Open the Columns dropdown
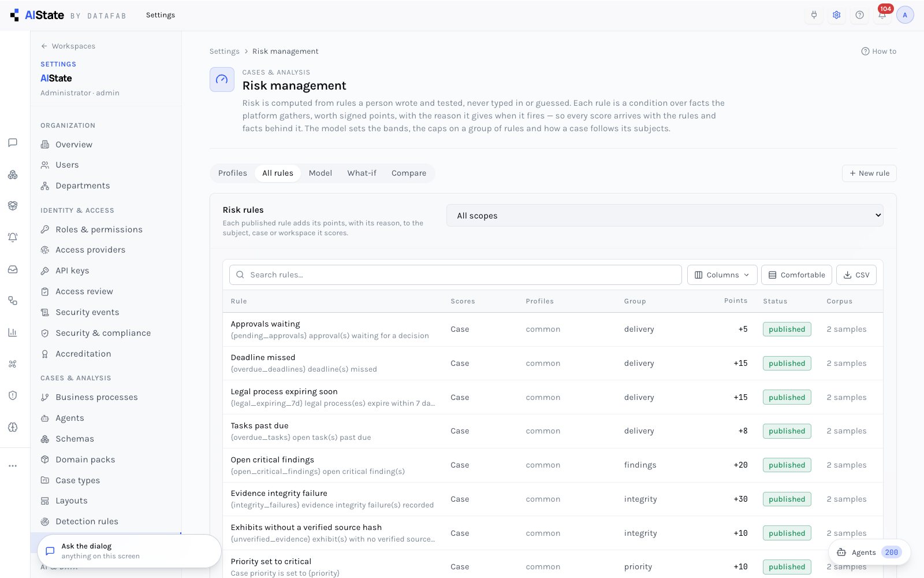This screenshot has width=924, height=578. pos(722,275)
